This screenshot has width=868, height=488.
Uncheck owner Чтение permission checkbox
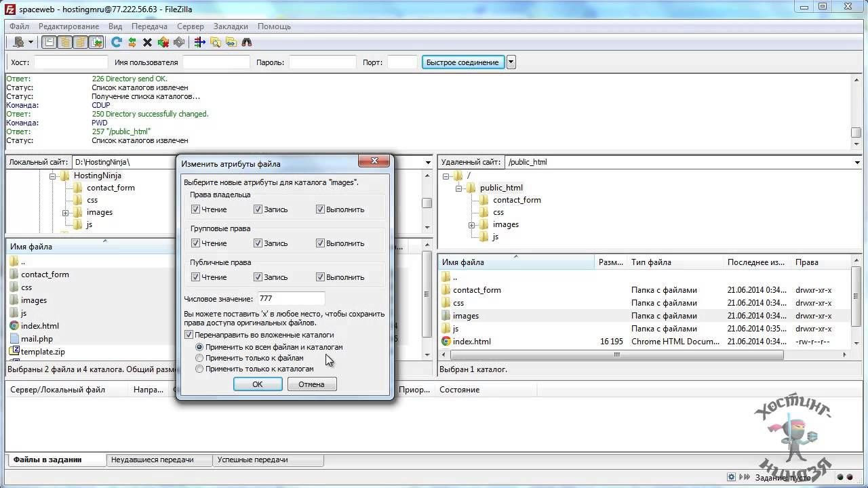pyautogui.click(x=195, y=209)
